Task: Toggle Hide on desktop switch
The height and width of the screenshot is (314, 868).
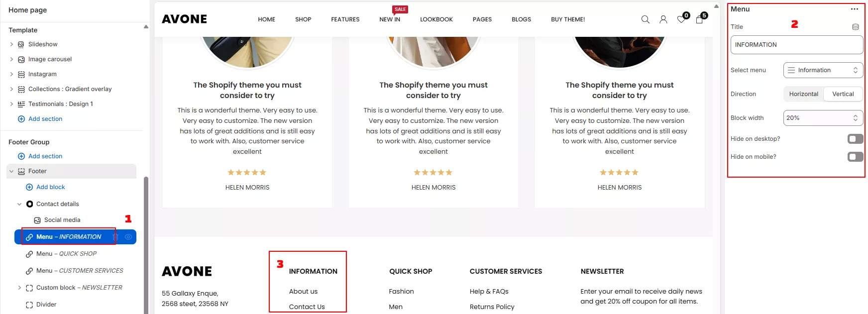Action: pyautogui.click(x=855, y=139)
